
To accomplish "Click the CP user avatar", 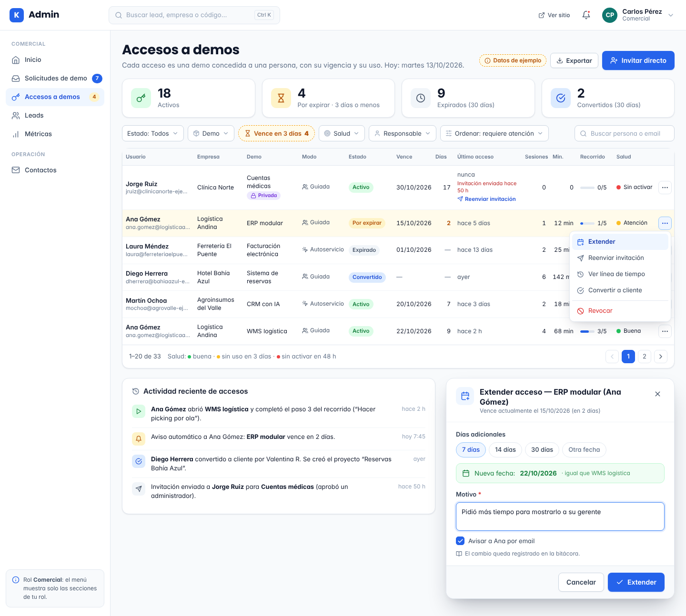I will [x=610, y=15].
